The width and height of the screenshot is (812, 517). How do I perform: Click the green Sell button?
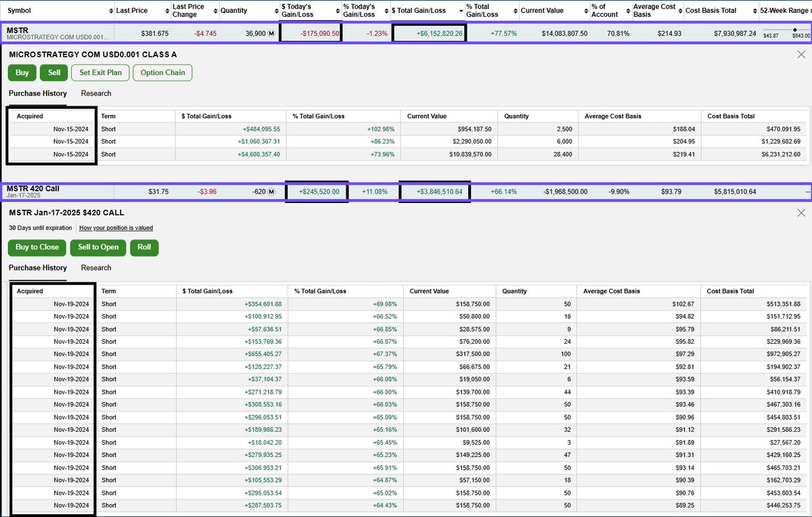pos(54,72)
